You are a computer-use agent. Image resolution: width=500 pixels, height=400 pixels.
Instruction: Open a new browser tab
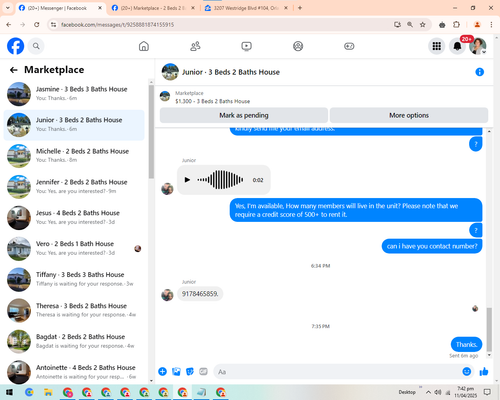300,8
